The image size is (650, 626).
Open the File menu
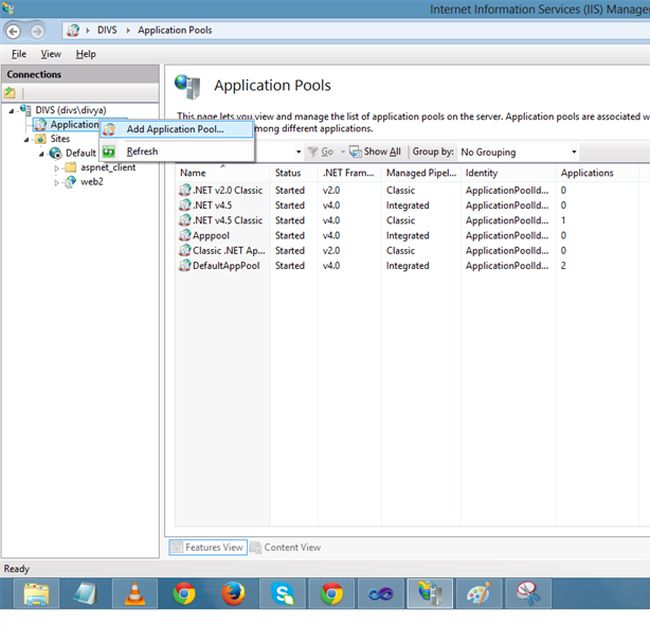[19, 54]
